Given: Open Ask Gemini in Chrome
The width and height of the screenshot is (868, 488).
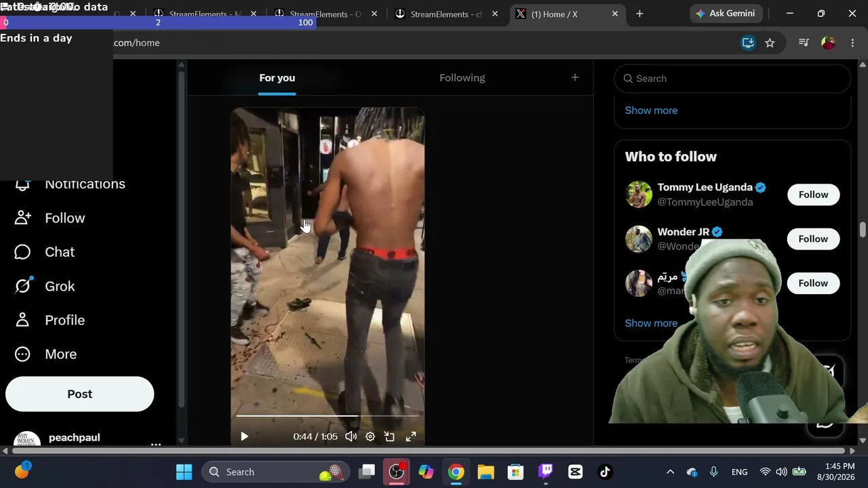Looking at the screenshot, I should 725,14.
